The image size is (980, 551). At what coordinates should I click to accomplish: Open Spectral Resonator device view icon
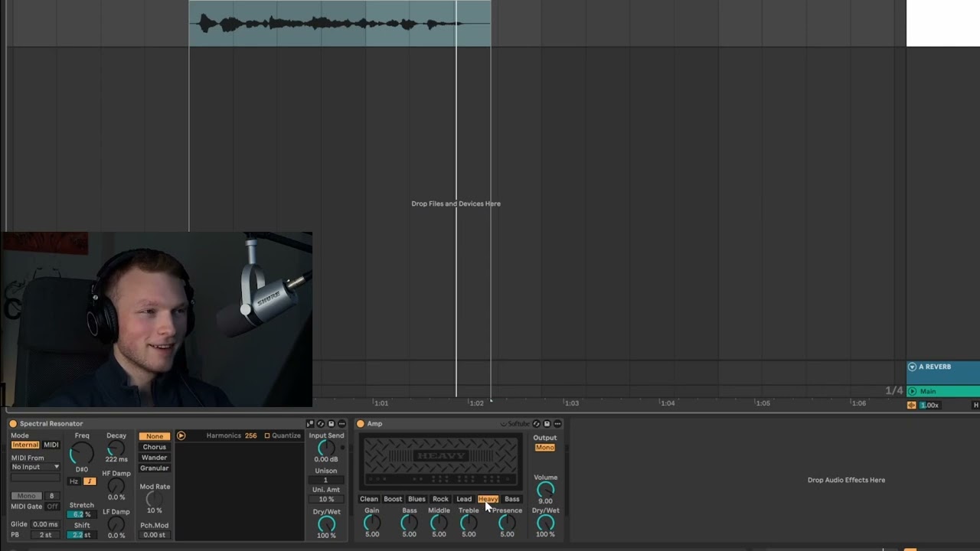310,423
